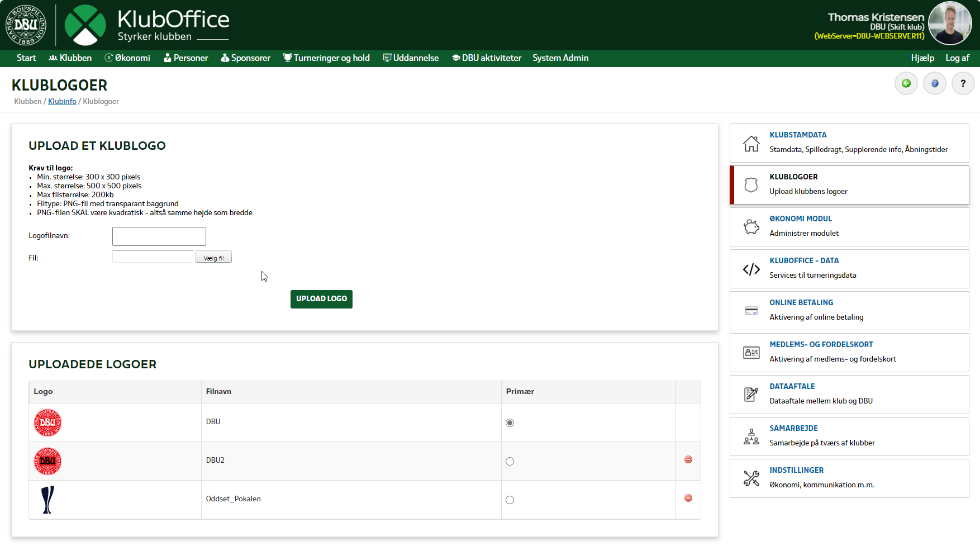Open System Admin menu
The width and height of the screenshot is (980, 560).
click(560, 58)
